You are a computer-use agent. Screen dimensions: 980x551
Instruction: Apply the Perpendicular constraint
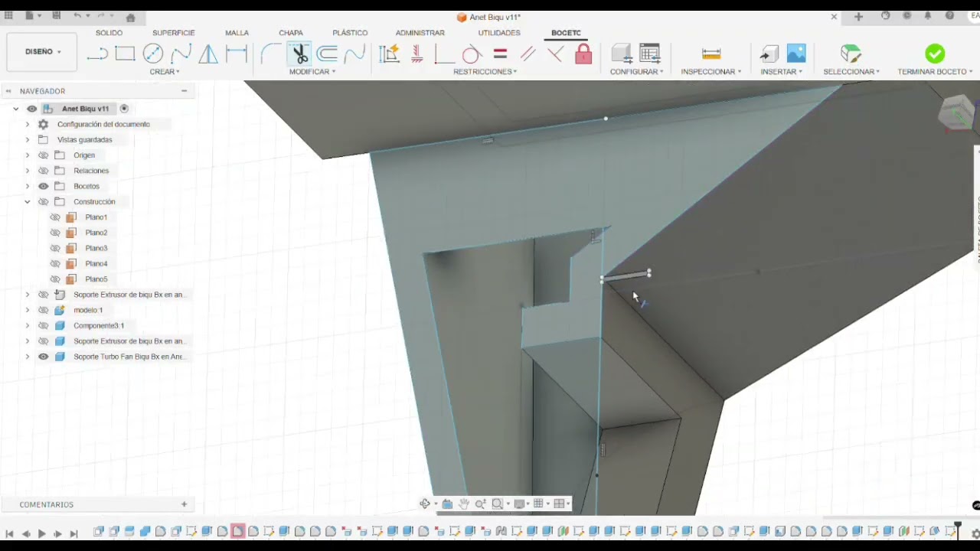556,54
